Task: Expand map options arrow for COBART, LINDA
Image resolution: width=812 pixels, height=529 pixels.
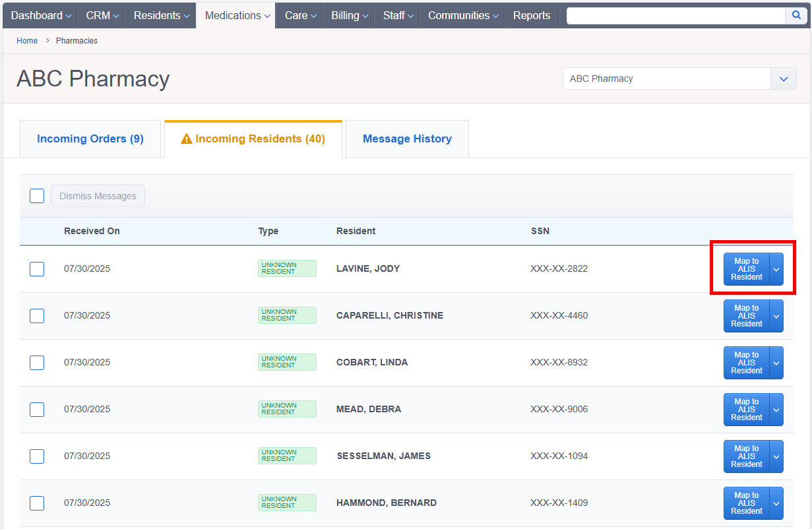Action: (776, 363)
